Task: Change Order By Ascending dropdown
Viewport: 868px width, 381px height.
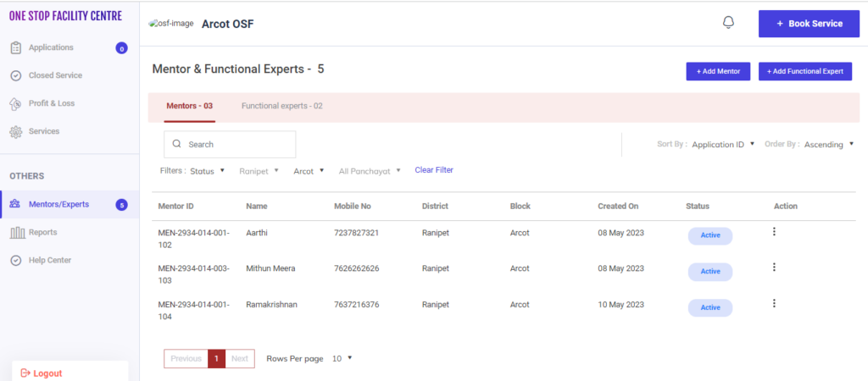Action: [x=828, y=145]
